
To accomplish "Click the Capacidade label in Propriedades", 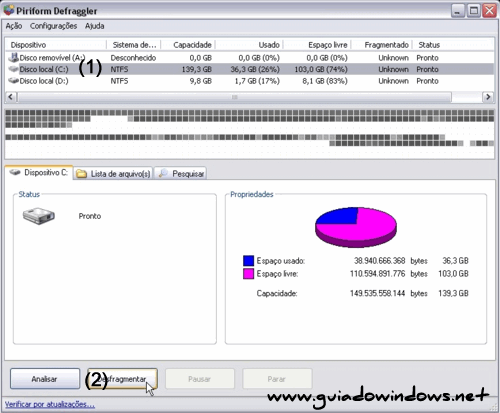I will [277, 293].
